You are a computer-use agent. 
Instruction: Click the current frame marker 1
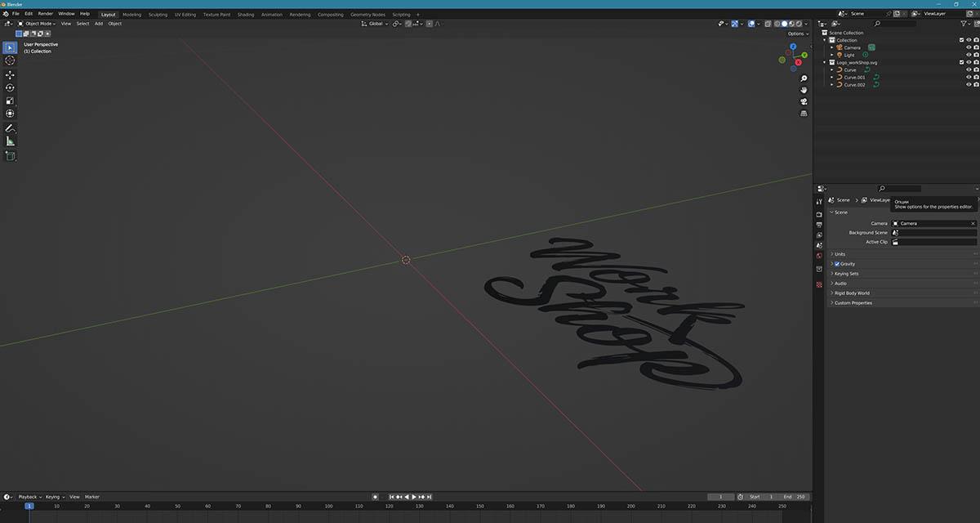click(29, 507)
